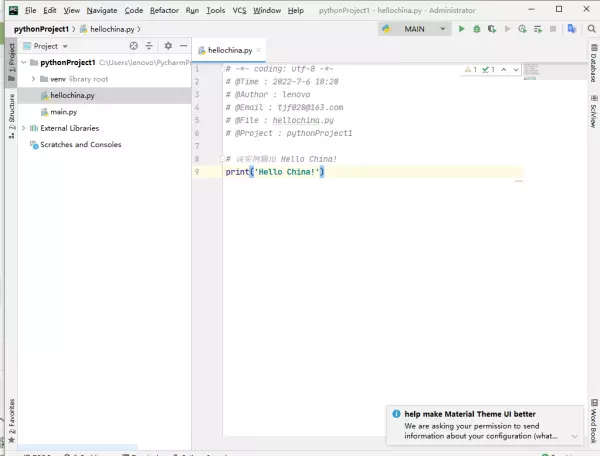Start debugging with the bug icon
Screen dimensions: 600x456
click(476, 29)
